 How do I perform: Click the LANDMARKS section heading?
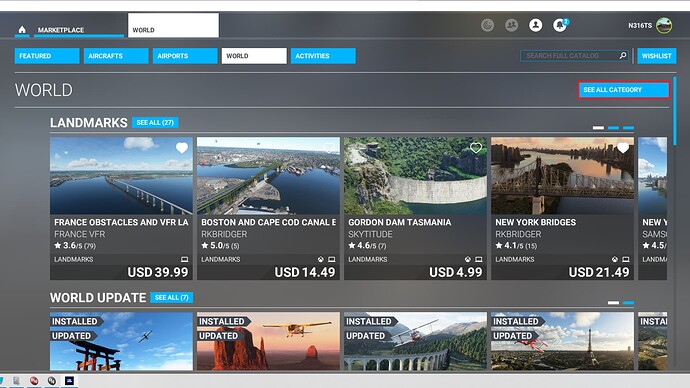[x=88, y=122]
